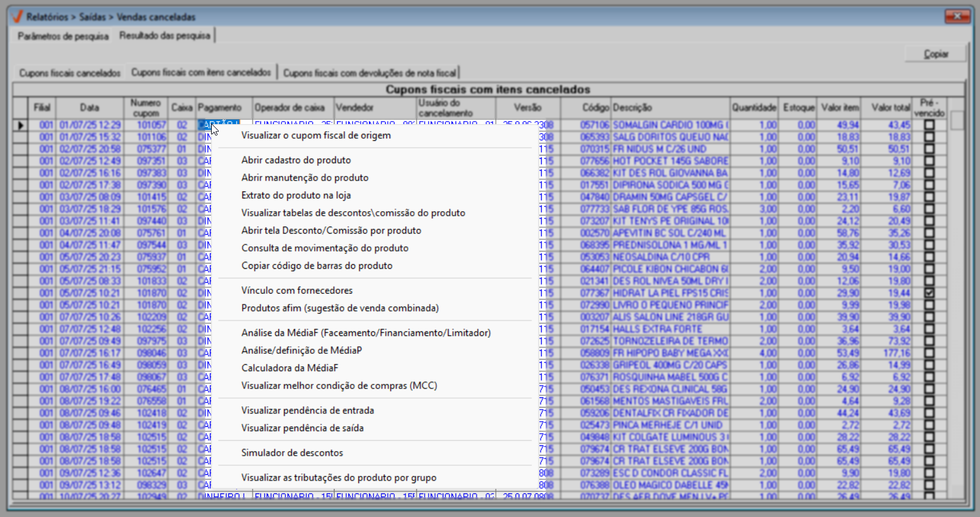Select Extrato do produto na loja
Viewport: 980px width, 517px height.
[296, 196]
